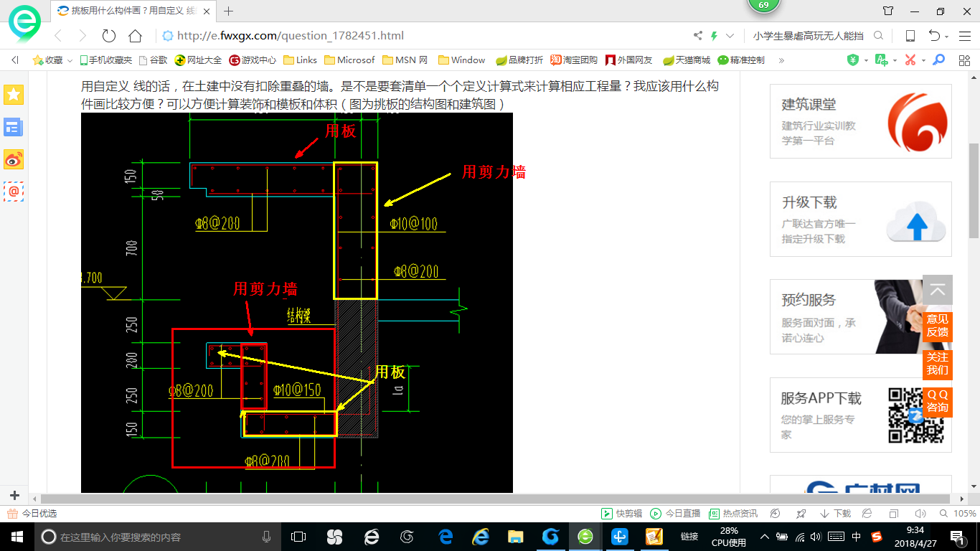Click the red scissors screenshot icon
The height and width of the screenshot is (551, 980).
click(x=910, y=60)
